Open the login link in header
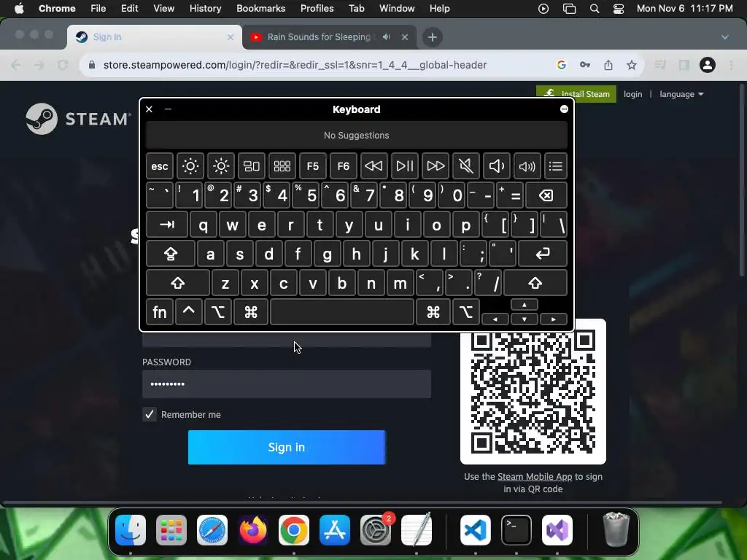 [632, 94]
